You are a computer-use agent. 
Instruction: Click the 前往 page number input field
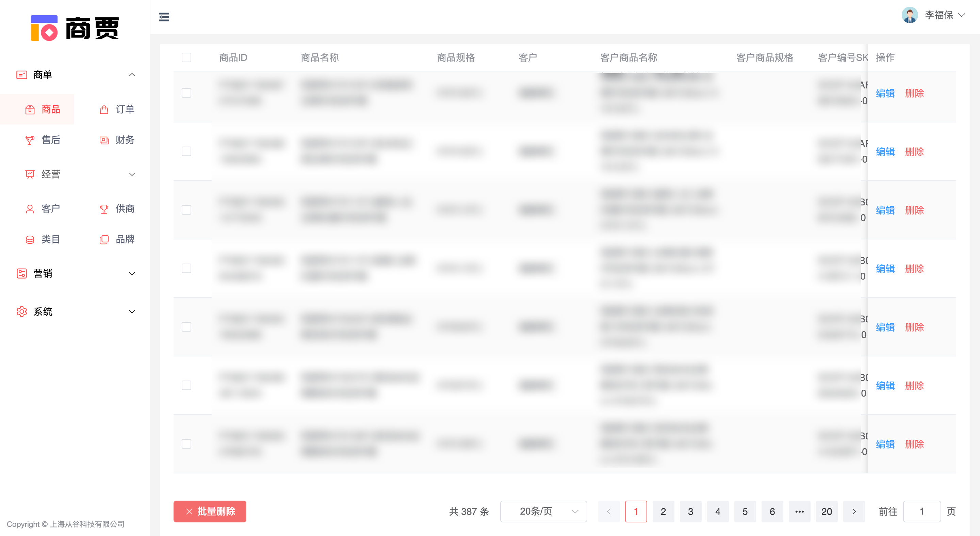point(921,511)
